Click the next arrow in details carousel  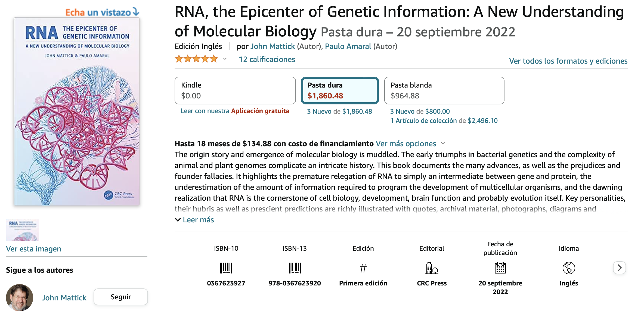coord(620,268)
